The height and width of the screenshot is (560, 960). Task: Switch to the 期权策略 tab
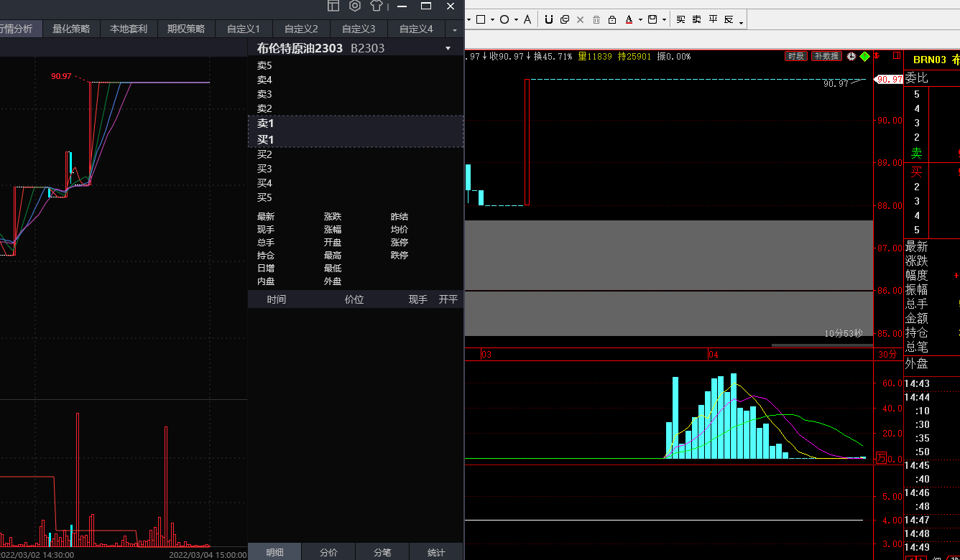pyautogui.click(x=186, y=29)
